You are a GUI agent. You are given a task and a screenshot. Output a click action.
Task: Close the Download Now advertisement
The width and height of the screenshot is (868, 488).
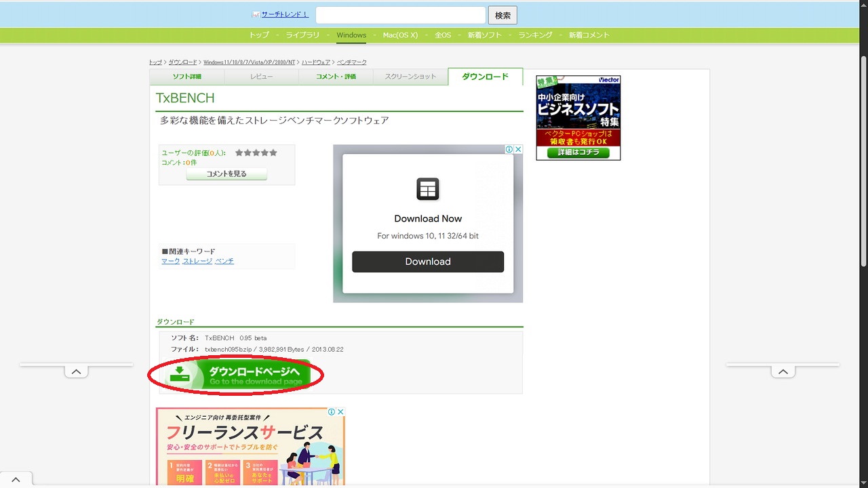(518, 149)
